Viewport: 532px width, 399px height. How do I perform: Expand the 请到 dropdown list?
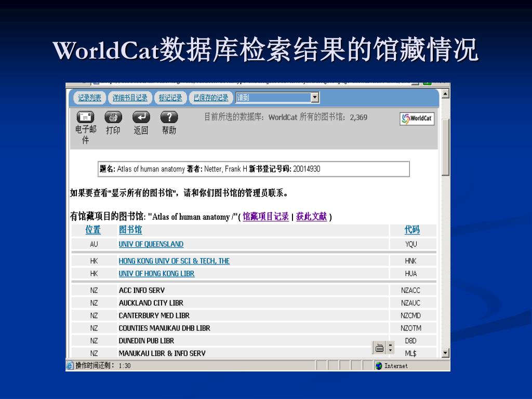[315, 98]
